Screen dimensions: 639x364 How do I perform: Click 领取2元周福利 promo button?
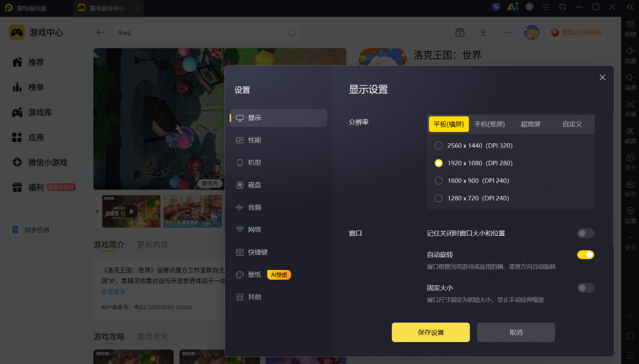tap(576, 33)
